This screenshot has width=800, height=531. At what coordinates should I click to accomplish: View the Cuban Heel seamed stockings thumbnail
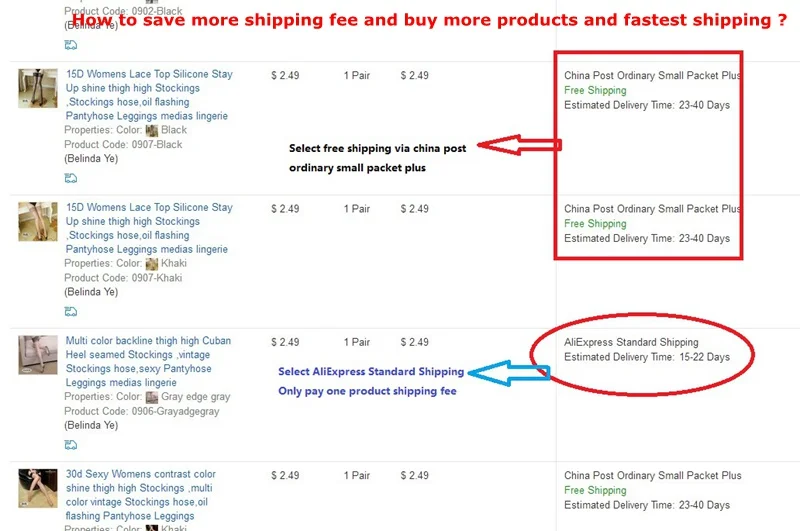click(38, 354)
